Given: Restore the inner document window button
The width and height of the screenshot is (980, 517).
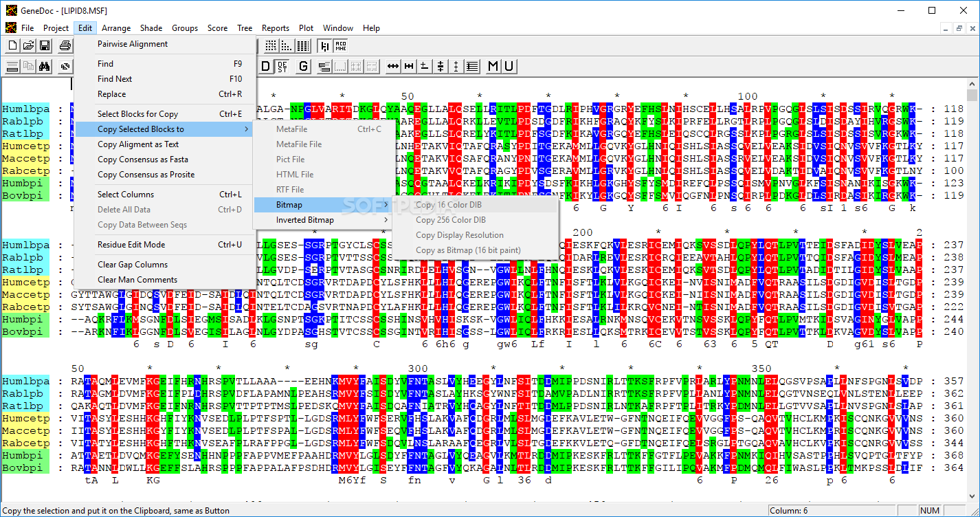Looking at the screenshot, I should (x=960, y=28).
